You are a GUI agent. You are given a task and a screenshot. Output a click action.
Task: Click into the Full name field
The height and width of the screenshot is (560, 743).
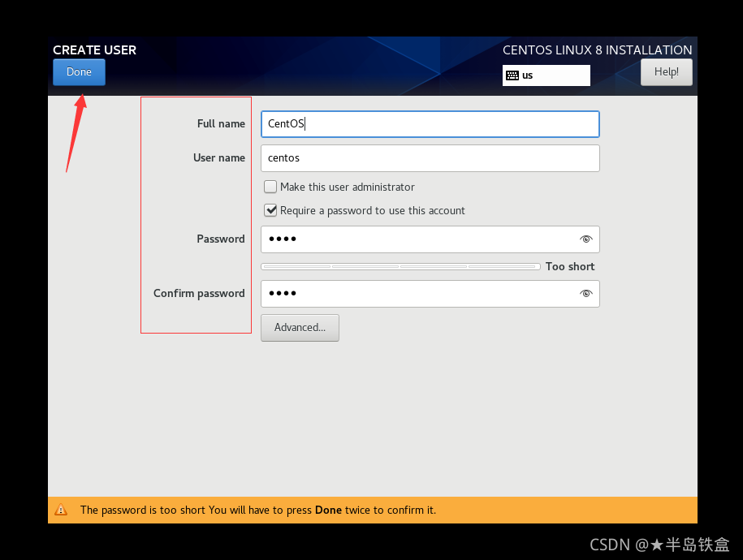coord(430,124)
